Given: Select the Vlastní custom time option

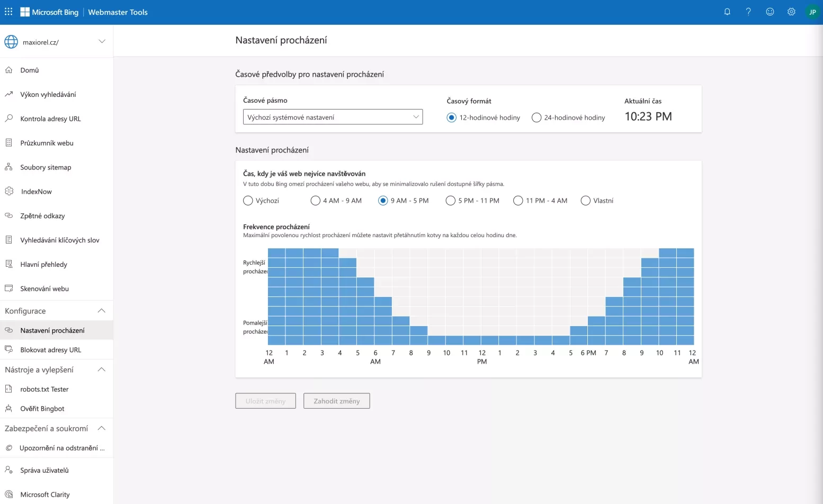Looking at the screenshot, I should 586,201.
